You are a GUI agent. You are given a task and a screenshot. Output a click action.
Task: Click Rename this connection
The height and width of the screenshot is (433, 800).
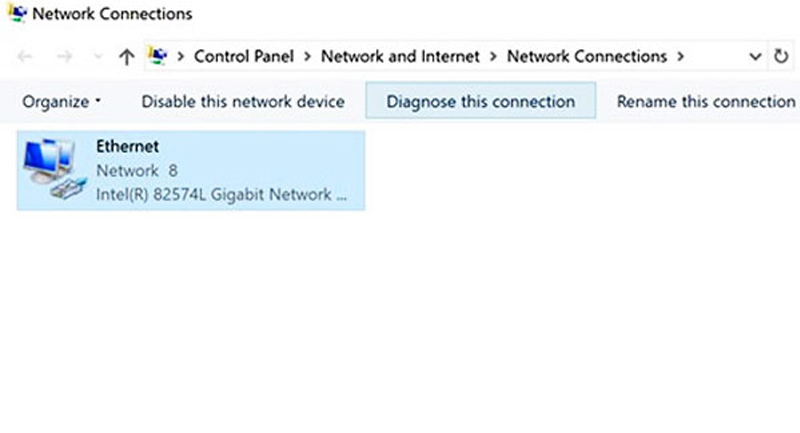click(x=706, y=101)
